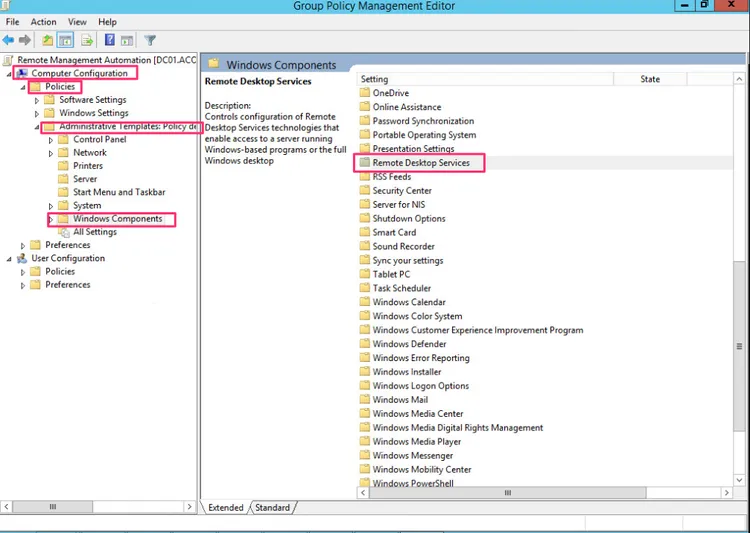Toggle Show/Hide Console Tree toolbar icon
750x533 pixels.
(x=65, y=41)
